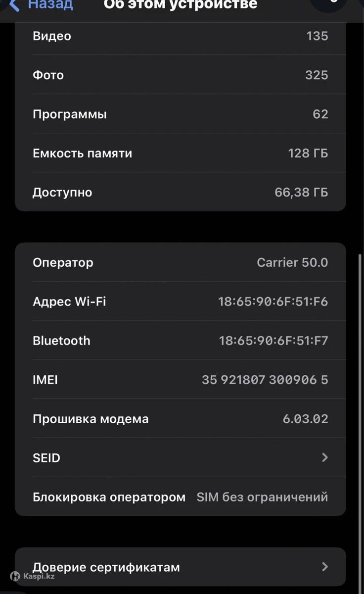Tap the Об этом устройстве page title
This screenshot has width=364, height=594.
181,5
